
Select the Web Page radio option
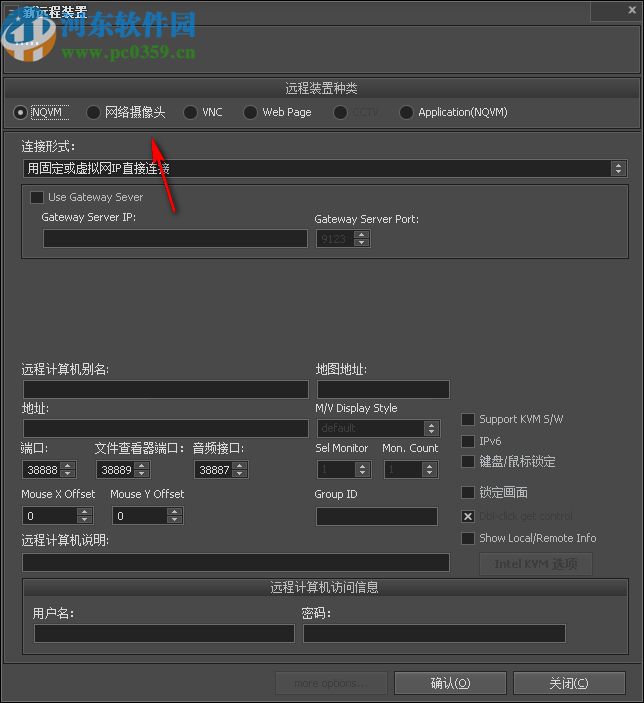point(250,113)
